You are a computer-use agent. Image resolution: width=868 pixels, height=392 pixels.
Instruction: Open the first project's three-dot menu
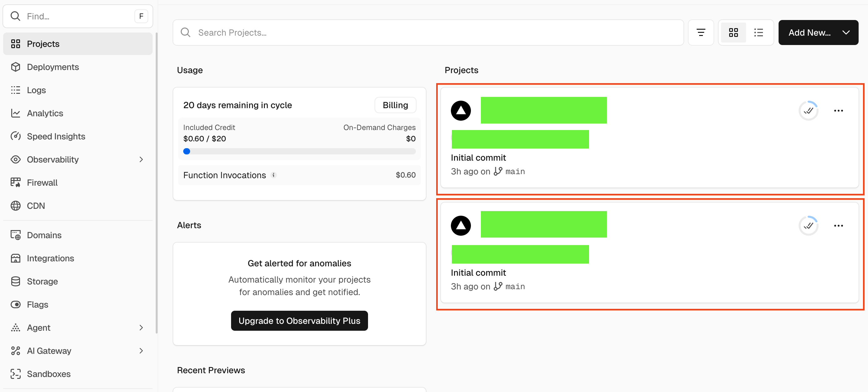(838, 110)
